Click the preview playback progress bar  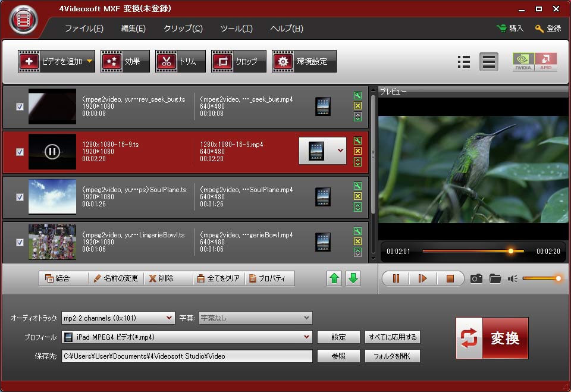tap(464, 251)
